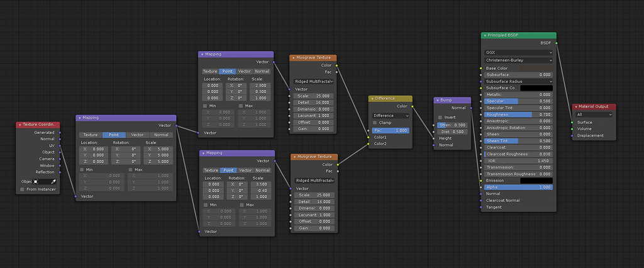
Task: Click the Height input socket on Bump node
Action: click(433, 138)
